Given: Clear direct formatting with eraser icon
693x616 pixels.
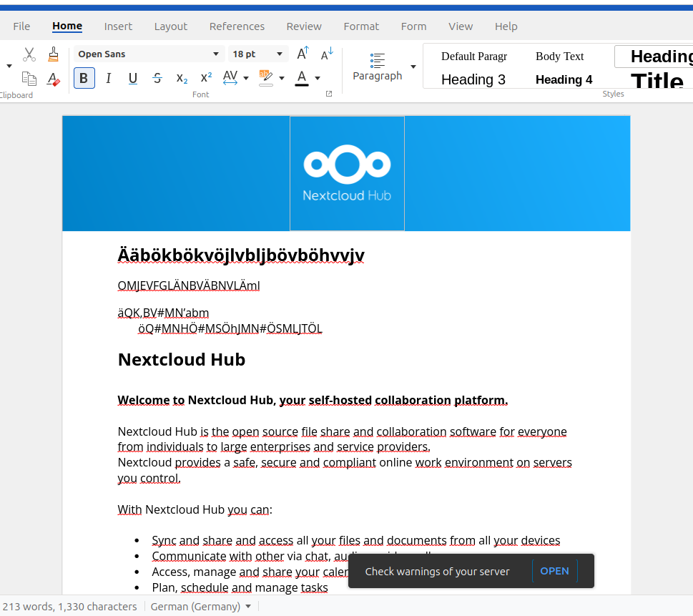Looking at the screenshot, I should (x=53, y=78).
